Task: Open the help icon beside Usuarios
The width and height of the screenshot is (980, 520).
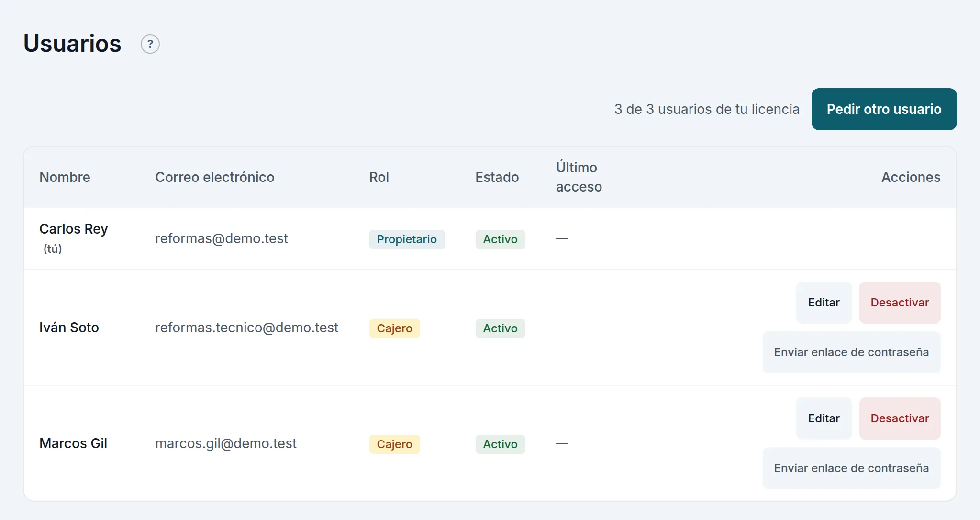Action: 150,44
